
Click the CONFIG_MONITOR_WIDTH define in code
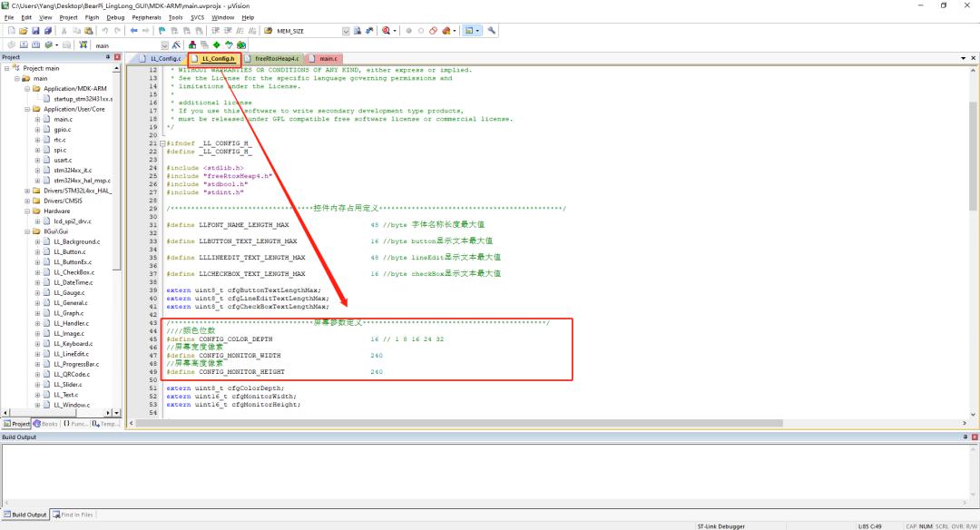pyautogui.click(x=240, y=356)
